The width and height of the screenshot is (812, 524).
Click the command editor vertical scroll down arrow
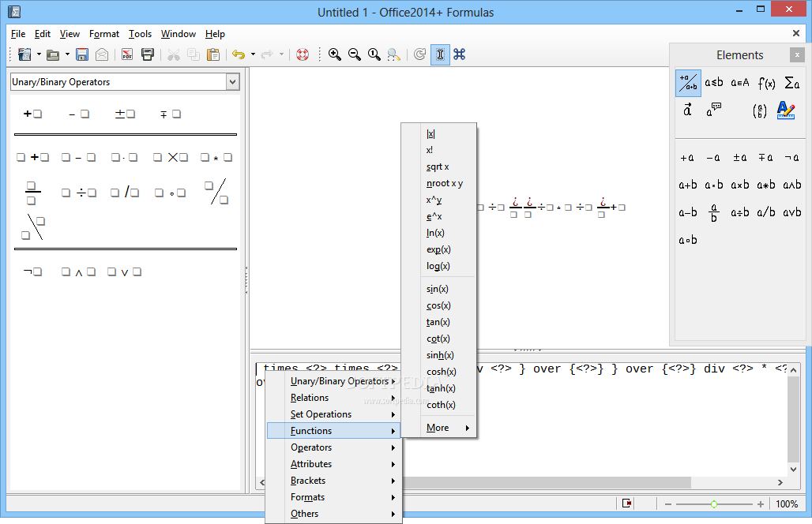point(793,470)
